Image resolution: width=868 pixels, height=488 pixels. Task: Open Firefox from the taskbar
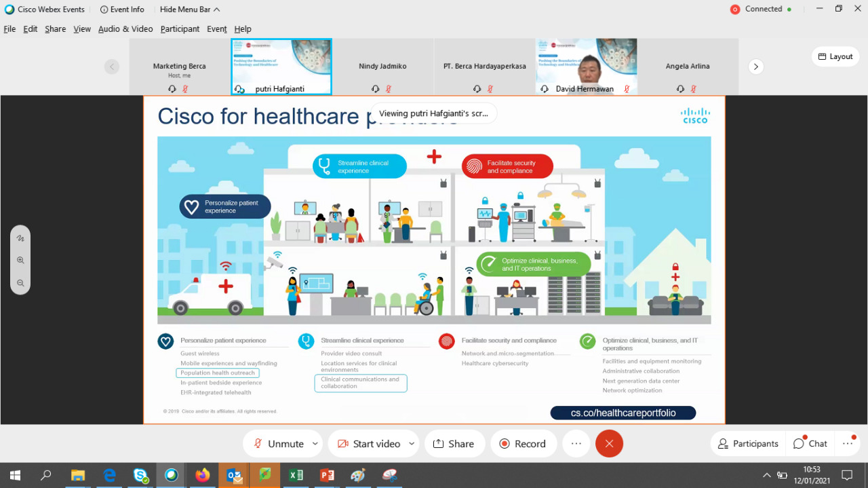tap(202, 475)
